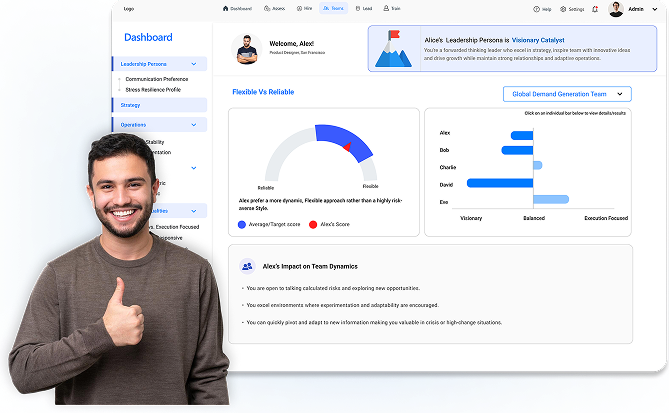Select the highlighted Teams tab
The image size is (669, 413).
pyautogui.click(x=333, y=8)
